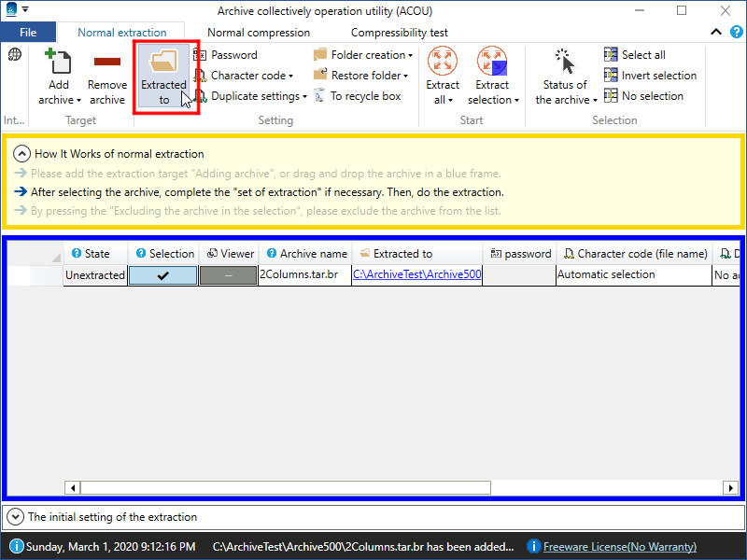The width and height of the screenshot is (747, 560).
Task: Toggle the Selection checkmark for 2Columns.tar.br
Action: [x=162, y=275]
